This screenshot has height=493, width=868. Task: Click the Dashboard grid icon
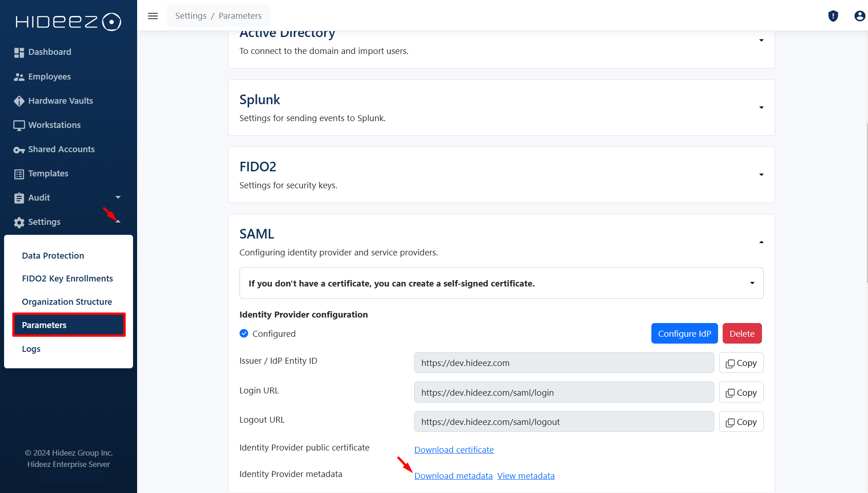(x=19, y=53)
